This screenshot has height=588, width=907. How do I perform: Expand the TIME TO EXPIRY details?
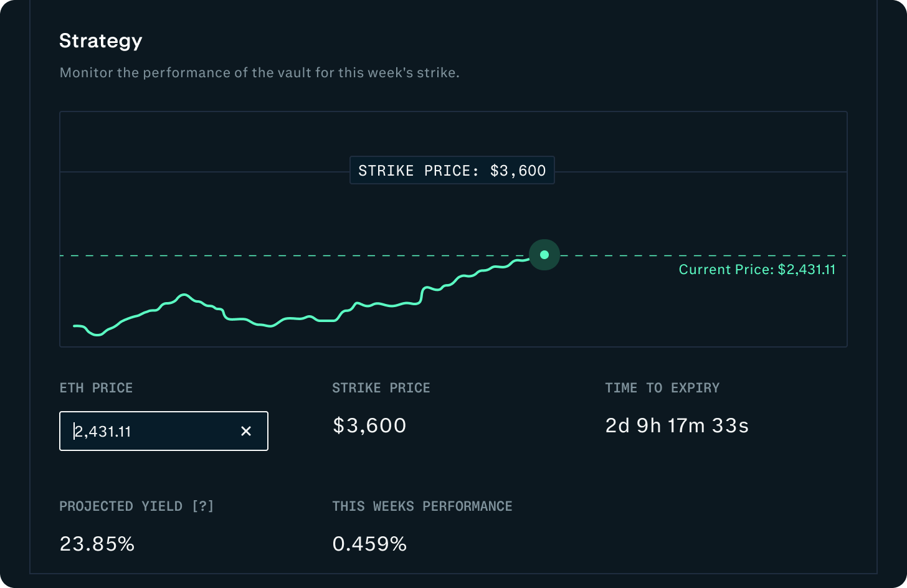click(x=662, y=387)
